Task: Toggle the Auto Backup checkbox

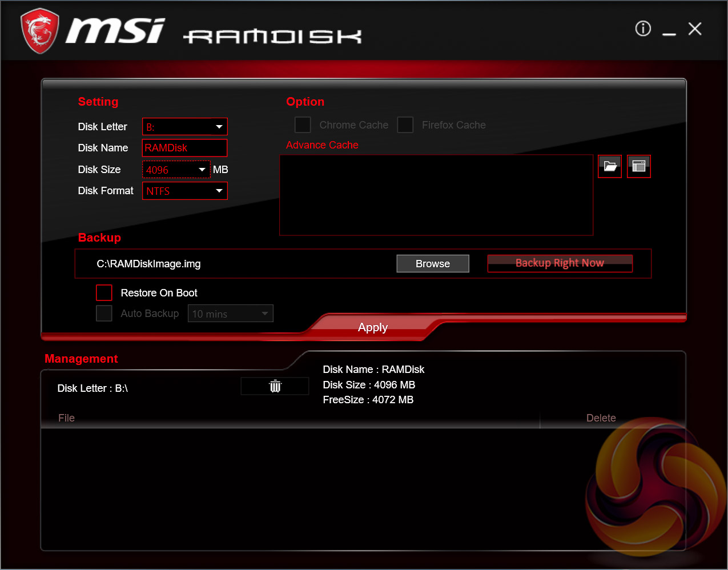Action: pyautogui.click(x=104, y=313)
